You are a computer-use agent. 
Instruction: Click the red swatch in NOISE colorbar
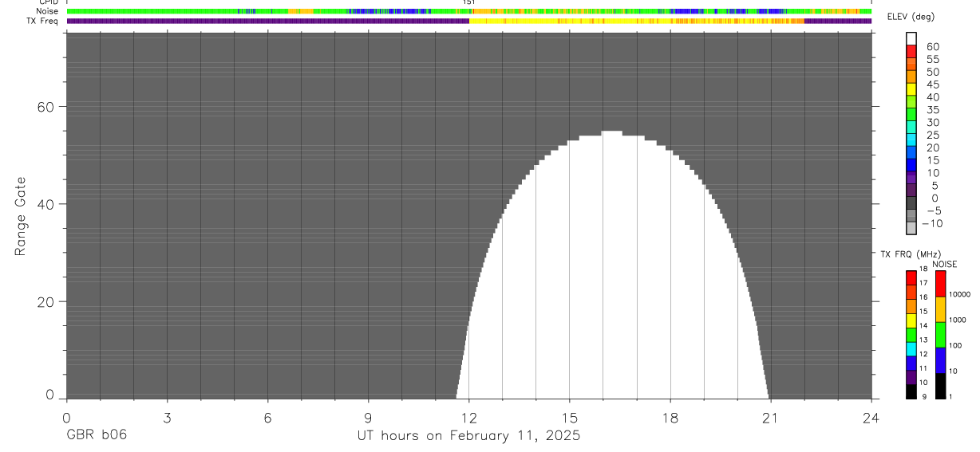pyautogui.click(x=940, y=284)
